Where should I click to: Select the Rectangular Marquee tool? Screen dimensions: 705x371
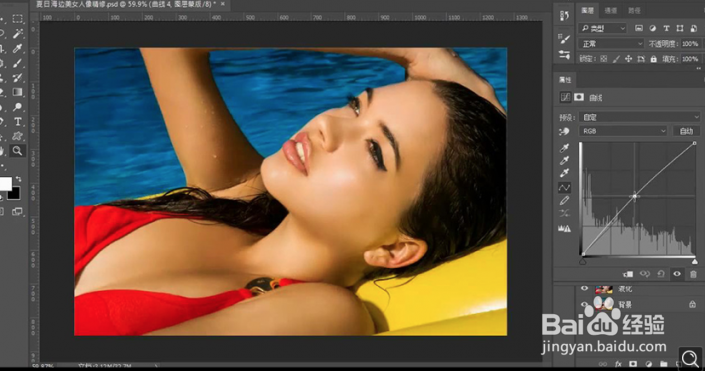pos(18,18)
